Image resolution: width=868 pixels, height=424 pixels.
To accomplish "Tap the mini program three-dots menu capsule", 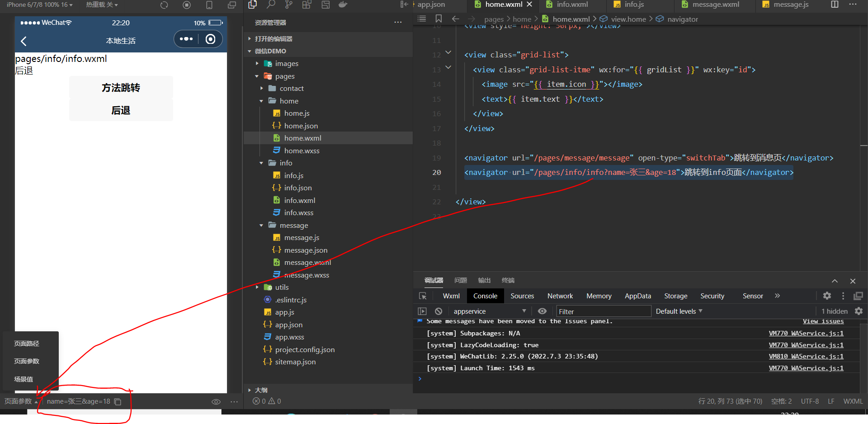I will point(186,39).
